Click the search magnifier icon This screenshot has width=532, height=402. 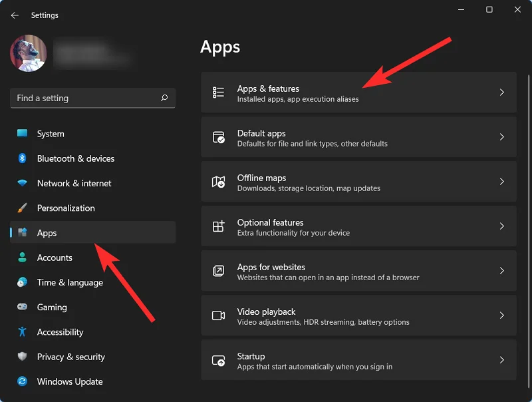164,98
